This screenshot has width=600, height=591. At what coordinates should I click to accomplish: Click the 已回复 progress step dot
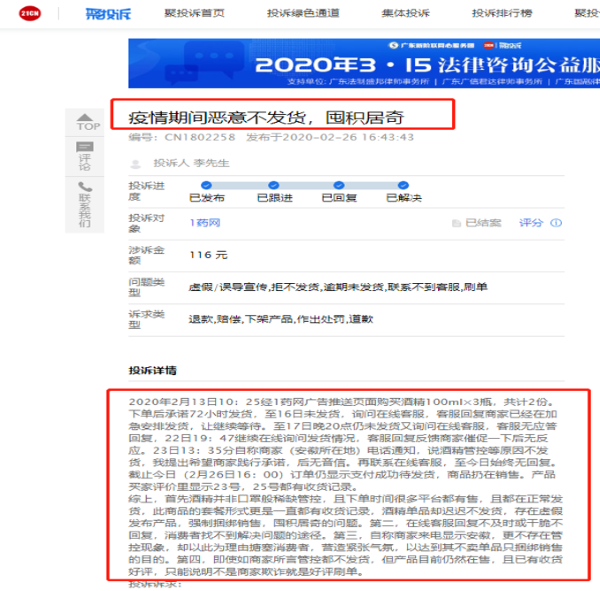tap(339, 185)
